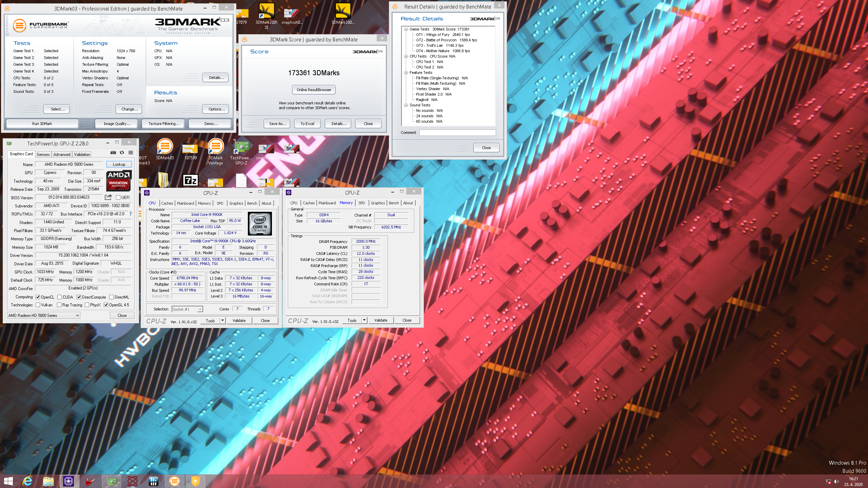Click BIOS export share icon in GPU-Z
This screenshot has width=868, height=488.
[108, 197]
